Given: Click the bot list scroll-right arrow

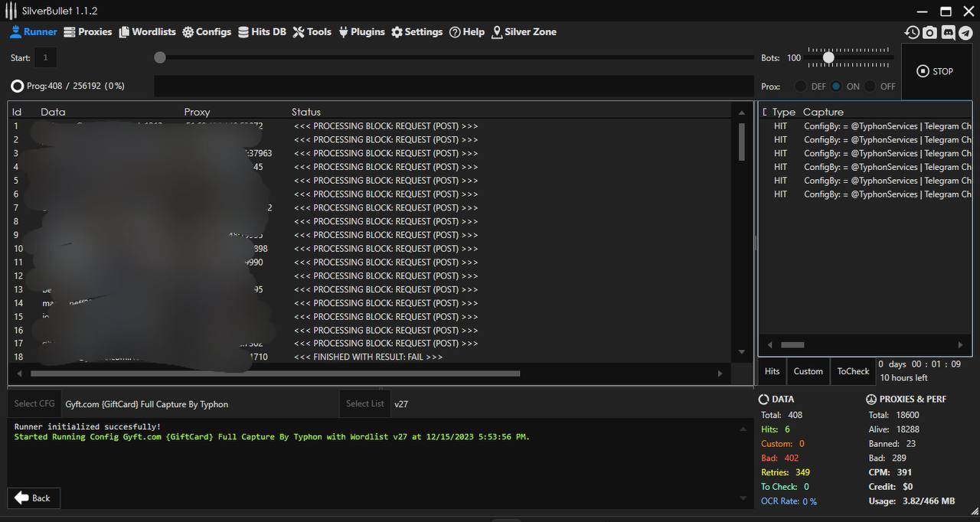Looking at the screenshot, I should [720, 374].
